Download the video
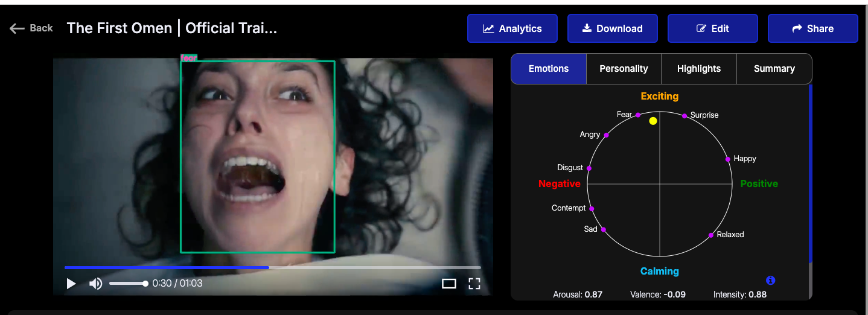The width and height of the screenshot is (868, 315). (x=613, y=28)
